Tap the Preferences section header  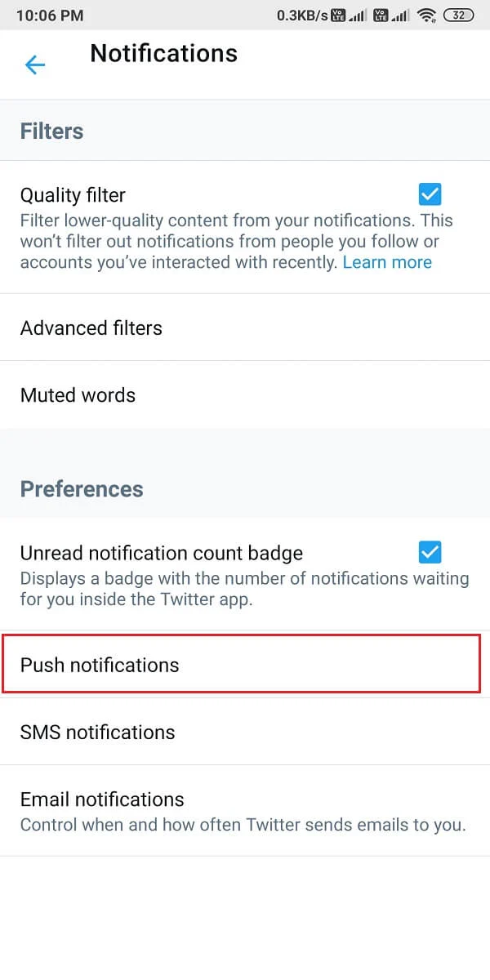point(82,489)
